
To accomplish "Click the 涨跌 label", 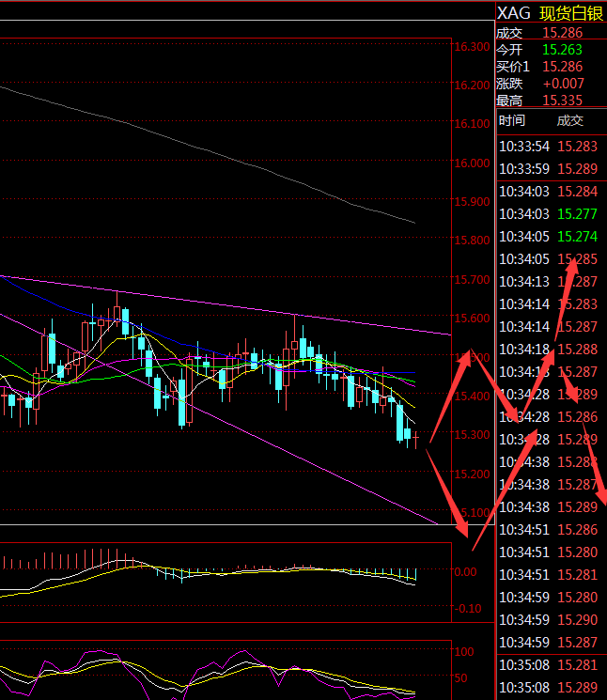I will (509, 84).
